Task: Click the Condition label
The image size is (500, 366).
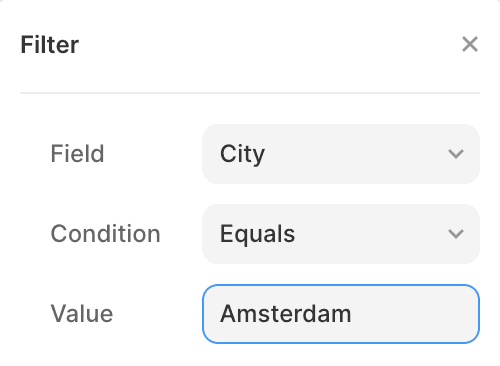Action: click(x=106, y=234)
